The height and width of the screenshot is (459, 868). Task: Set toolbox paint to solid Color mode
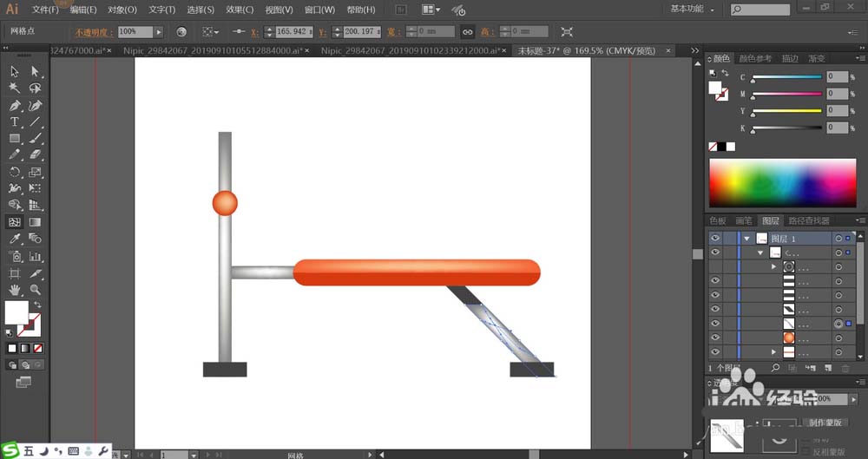point(12,348)
